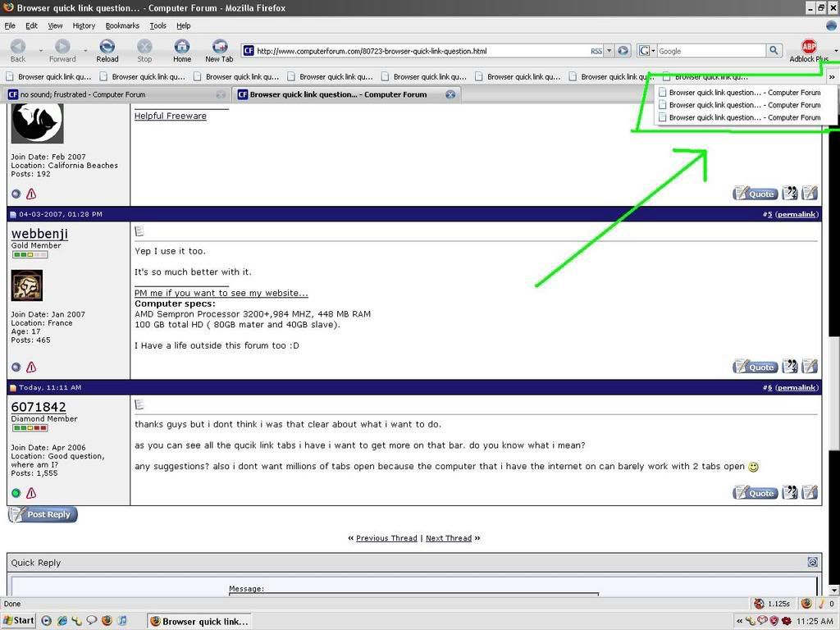Viewport: 840px width, 630px height.
Task: Open the address bar history dropdown
Action: pos(609,51)
